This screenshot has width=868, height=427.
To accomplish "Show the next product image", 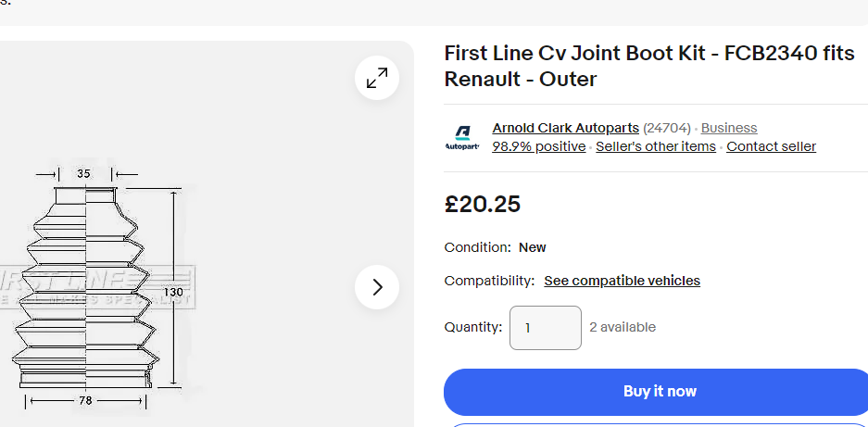I will [377, 287].
